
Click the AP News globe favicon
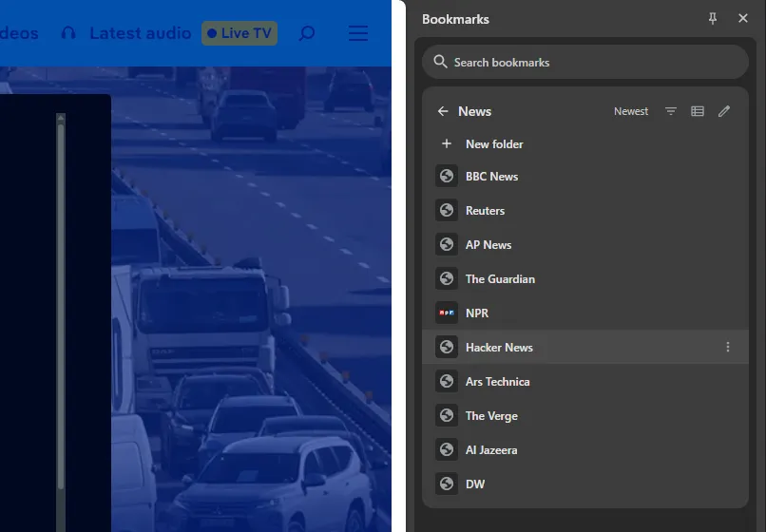(447, 244)
